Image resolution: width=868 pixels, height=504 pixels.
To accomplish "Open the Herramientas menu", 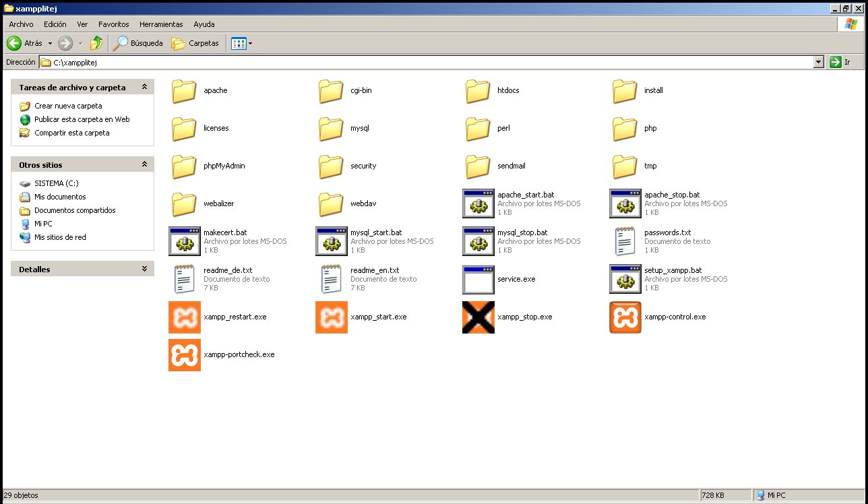I will [161, 24].
